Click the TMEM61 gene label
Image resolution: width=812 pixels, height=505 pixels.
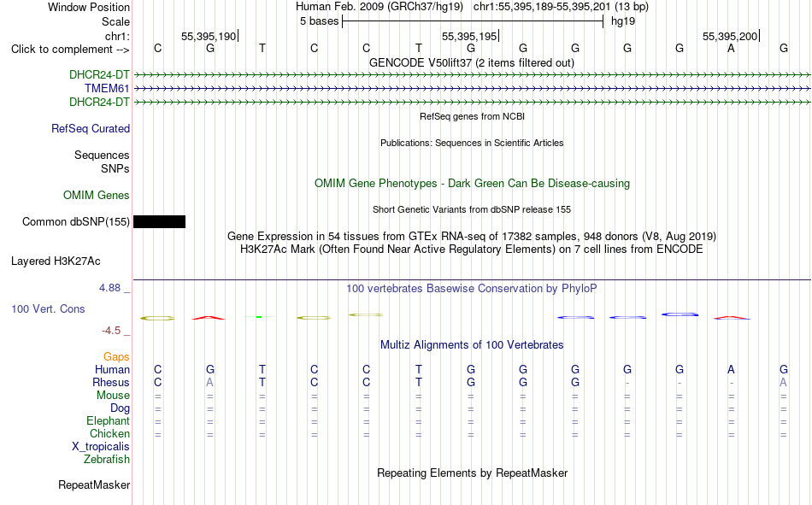(x=107, y=89)
